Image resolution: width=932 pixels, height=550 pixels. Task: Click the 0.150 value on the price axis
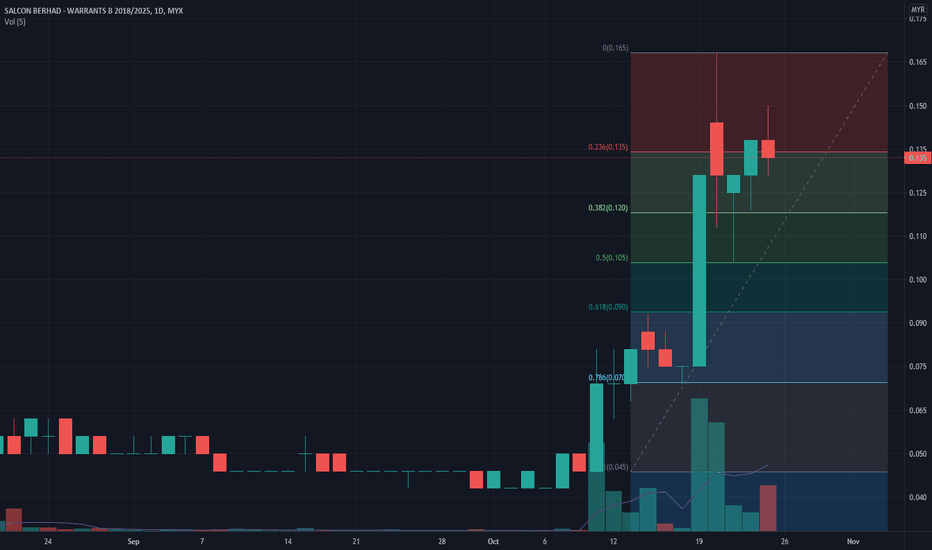[x=918, y=106]
